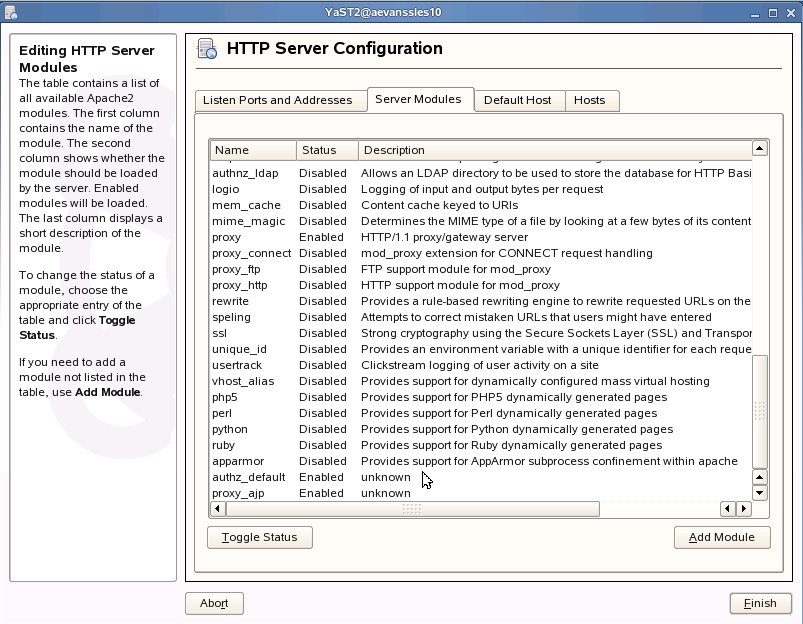Image resolution: width=803 pixels, height=624 pixels.
Task: Click horizontal scrollbar right arrow
Action: click(x=744, y=509)
